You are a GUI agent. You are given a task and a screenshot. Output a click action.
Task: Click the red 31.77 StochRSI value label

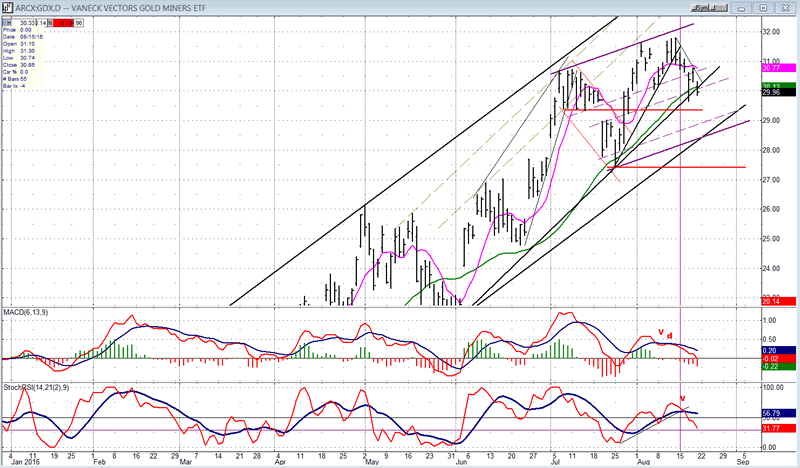pos(775,429)
